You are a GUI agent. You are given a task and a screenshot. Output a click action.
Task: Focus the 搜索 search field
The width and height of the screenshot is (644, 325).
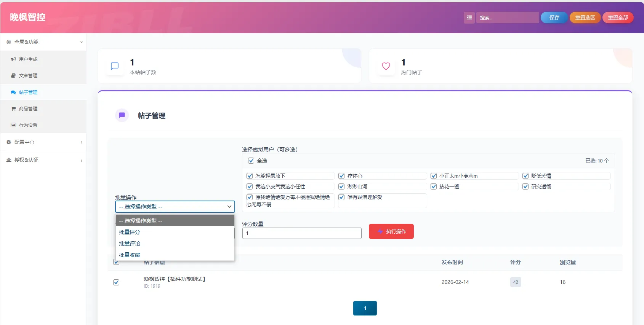[508, 18]
